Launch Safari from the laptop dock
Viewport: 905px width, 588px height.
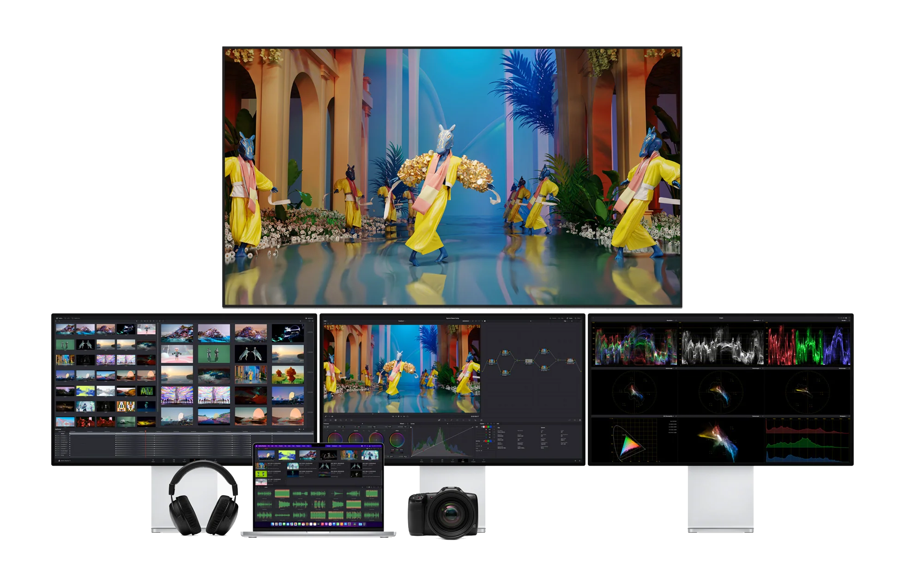[x=280, y=524]
